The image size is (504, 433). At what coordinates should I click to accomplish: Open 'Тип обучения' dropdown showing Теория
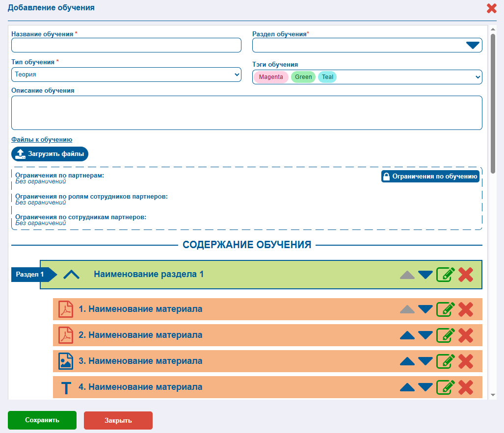point(126,75)
